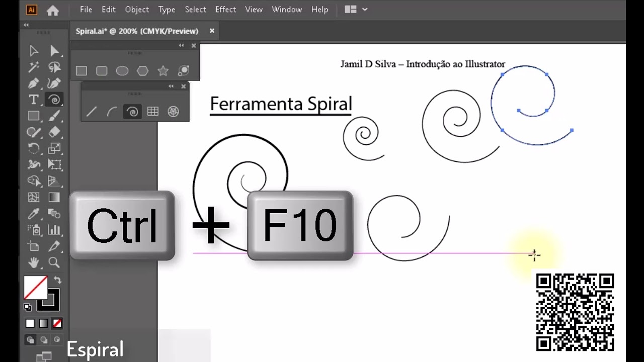Image resolution: width=644 pixels, height=362 pixels.
Task: Switch to the Spiral.ai document tab
Action: click(137, 31)
